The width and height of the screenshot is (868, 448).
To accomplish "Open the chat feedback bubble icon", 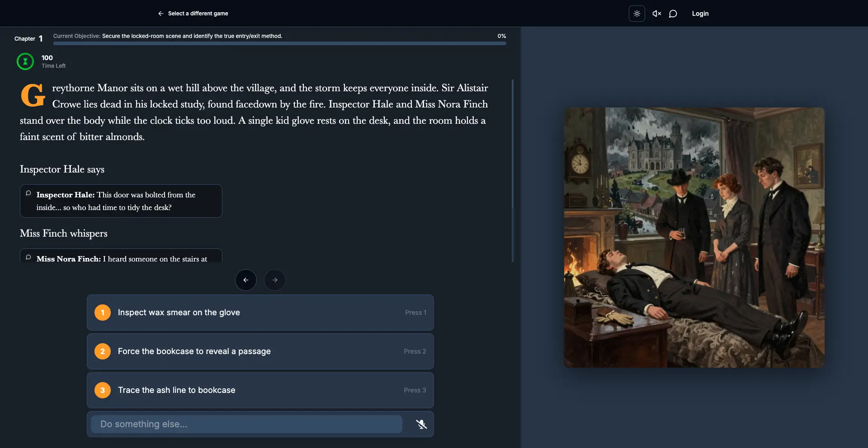I will (673, 14).
